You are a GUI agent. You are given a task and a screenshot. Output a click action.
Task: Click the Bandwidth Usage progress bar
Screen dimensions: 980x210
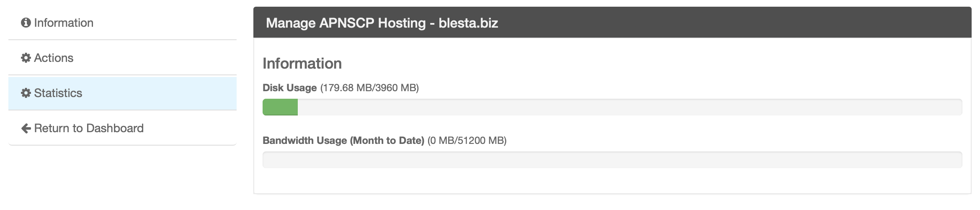click(x=612, y=160)
